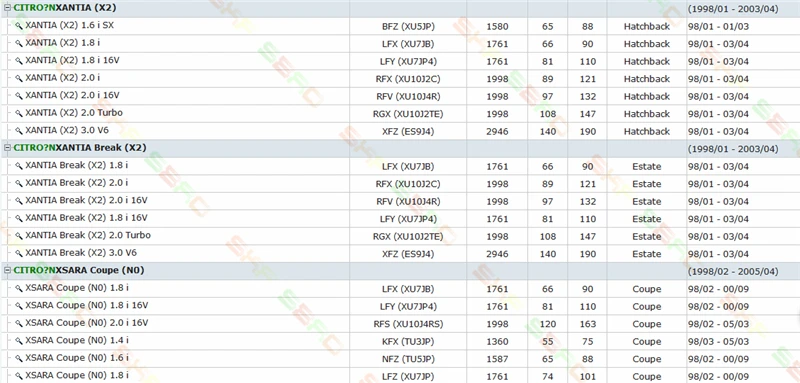Click displacement value 1580
This screenshot has width=800, height=383.
497,27
